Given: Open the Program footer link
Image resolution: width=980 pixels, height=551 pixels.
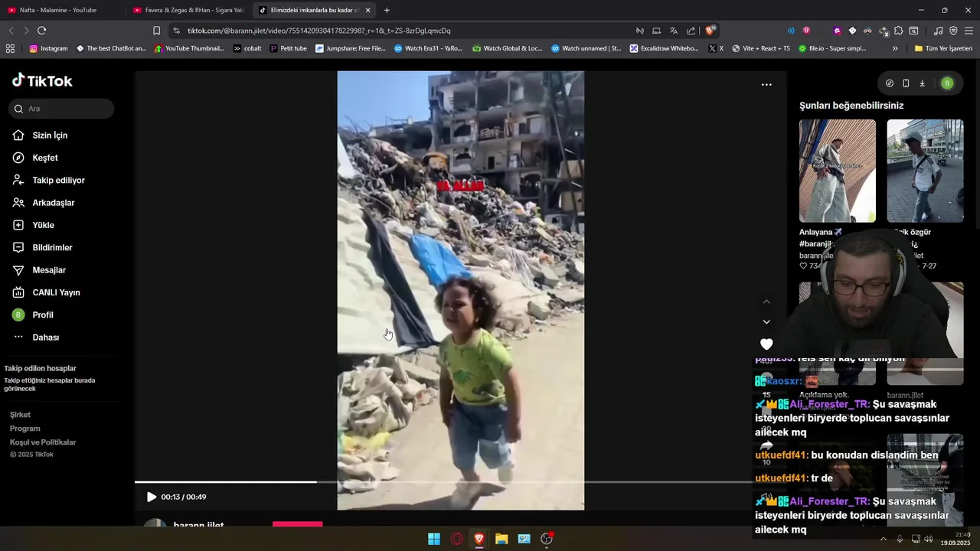Looking at the screenshot, I should pos(24,429).
